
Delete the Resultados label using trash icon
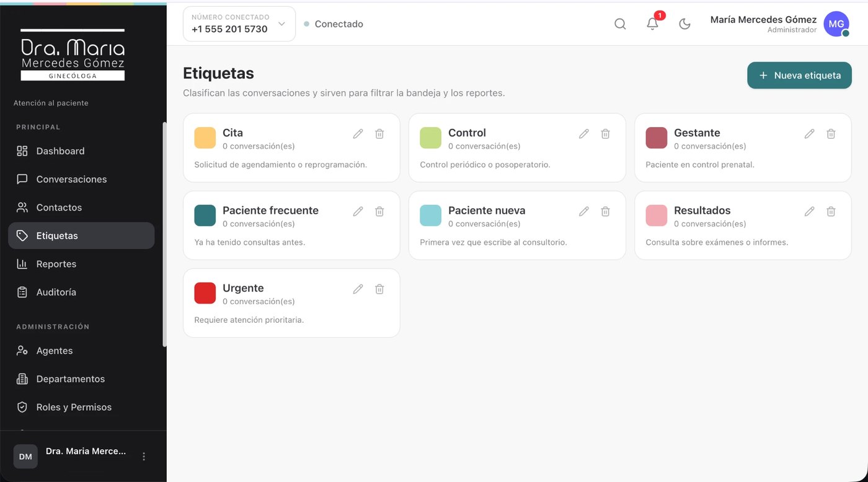click(831, 211)
